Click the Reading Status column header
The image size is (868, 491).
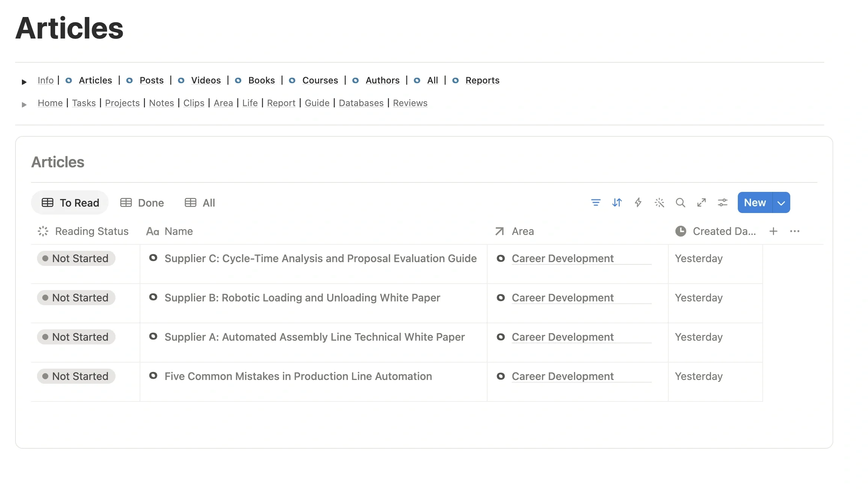83,231
